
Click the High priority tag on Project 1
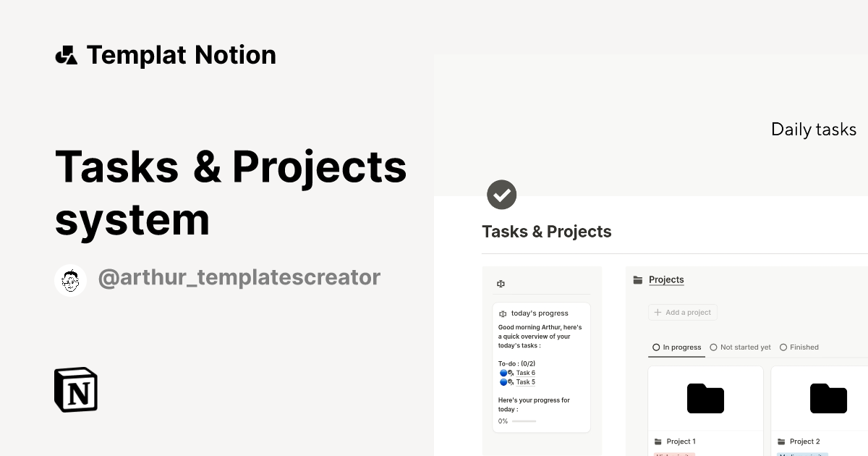(x=673, y=455)
